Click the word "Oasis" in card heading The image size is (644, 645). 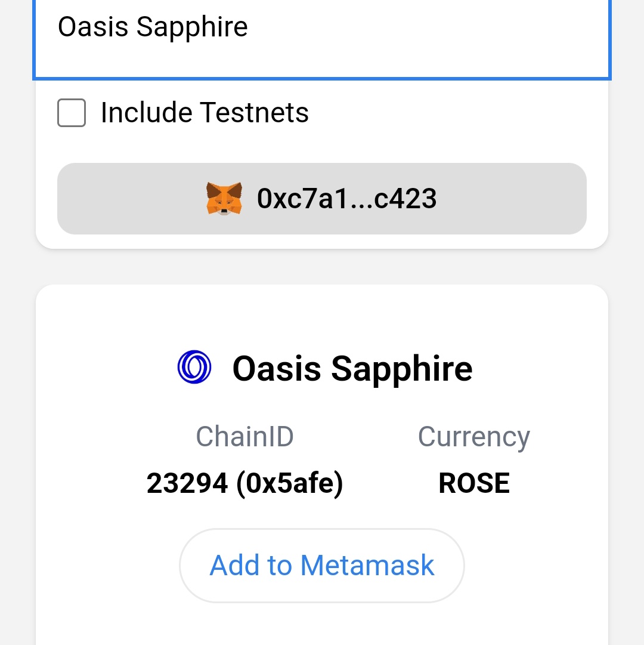[277, 368]
